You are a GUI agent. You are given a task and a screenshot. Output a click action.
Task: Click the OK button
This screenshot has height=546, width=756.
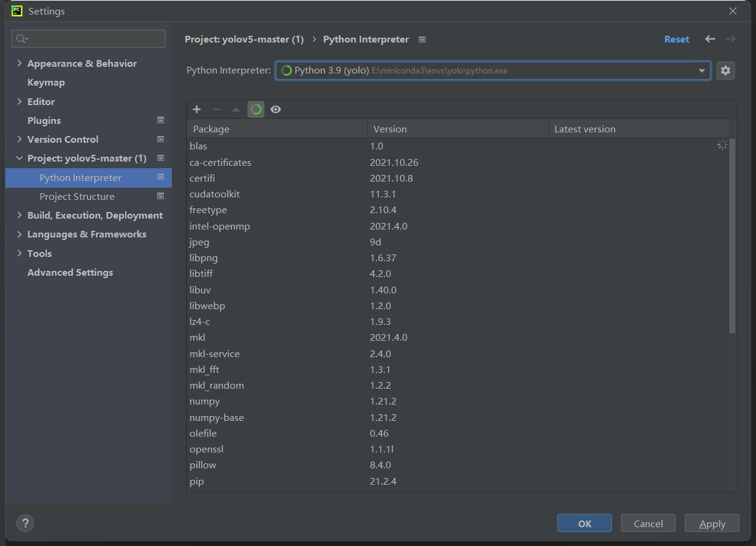pyautogui.click(x=584, y=524)
